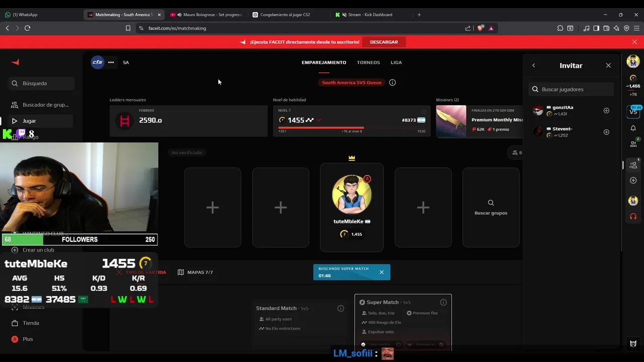The image size is (644, 362).
Task: Close the Invitar panel
Action: [x=608, y=65]
